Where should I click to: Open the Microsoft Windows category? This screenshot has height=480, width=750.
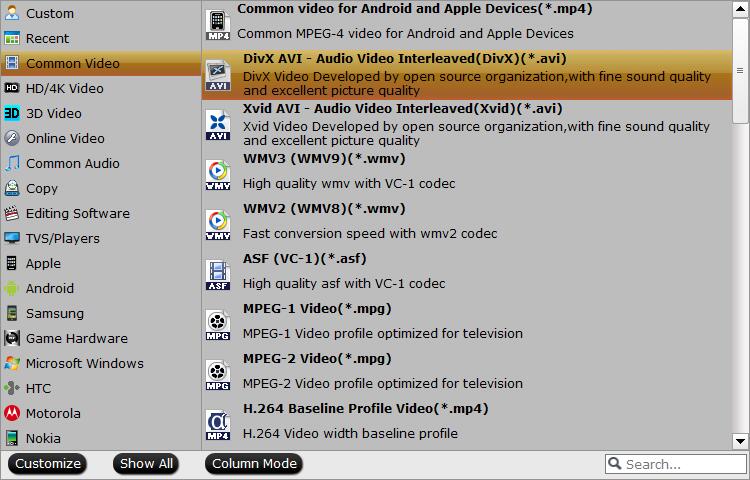click(100, 363)
